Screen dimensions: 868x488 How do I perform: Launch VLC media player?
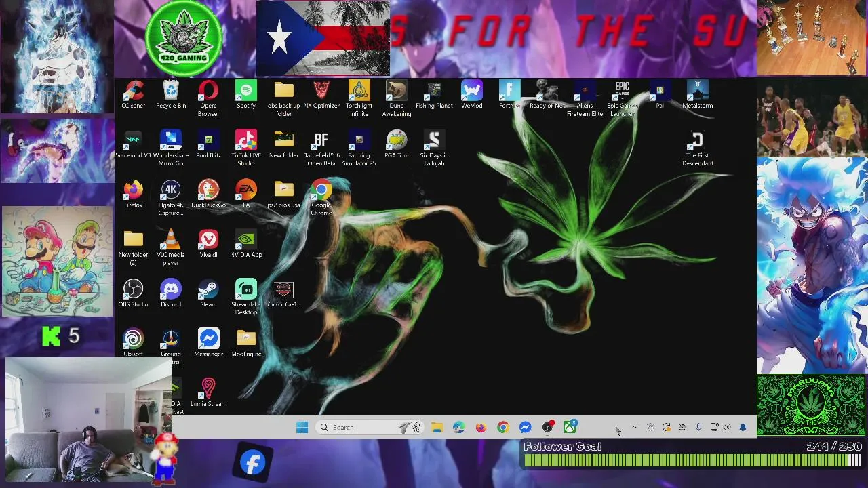(x=171, y=247)
